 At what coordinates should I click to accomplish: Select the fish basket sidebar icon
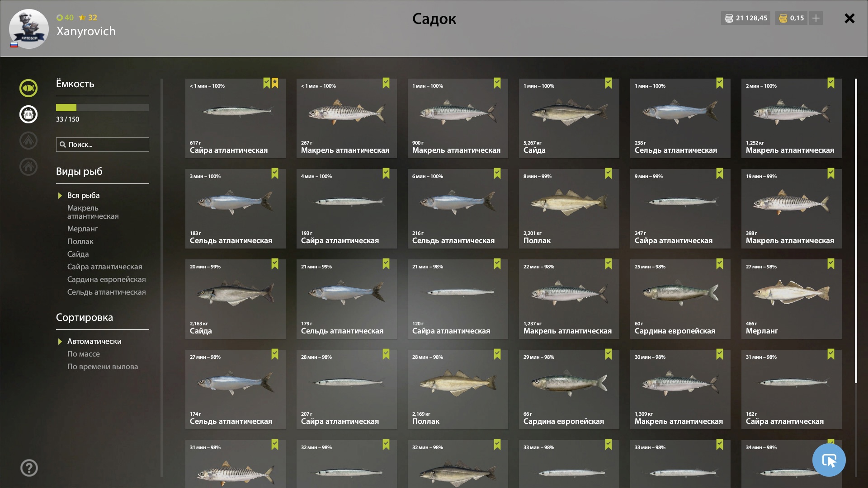[x=28, y=114]
